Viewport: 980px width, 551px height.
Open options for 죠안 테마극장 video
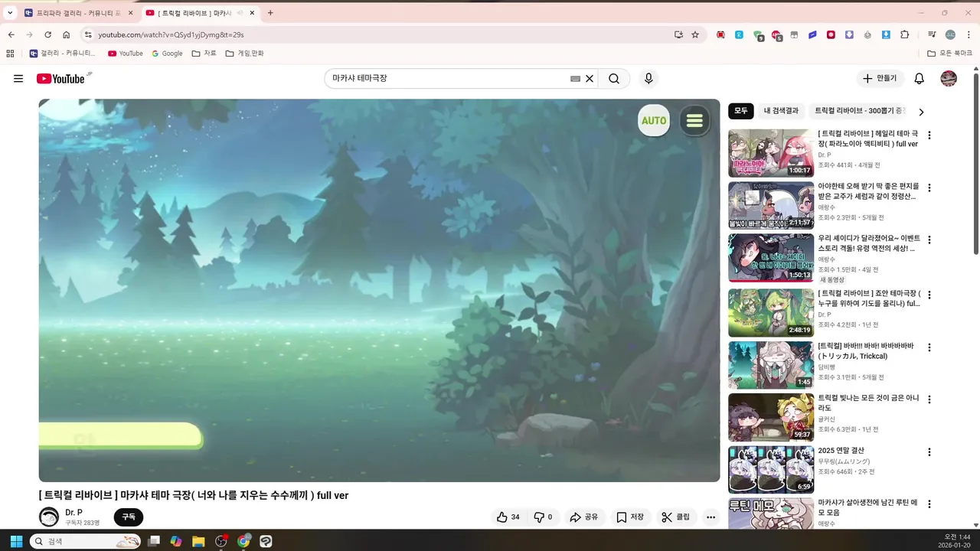pyautogui.click(x=929, y=294)
